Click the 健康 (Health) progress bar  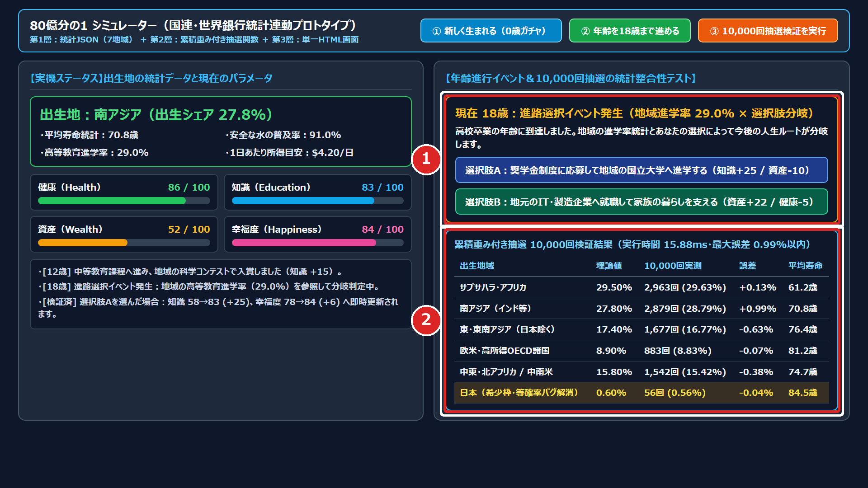[124, 201]
